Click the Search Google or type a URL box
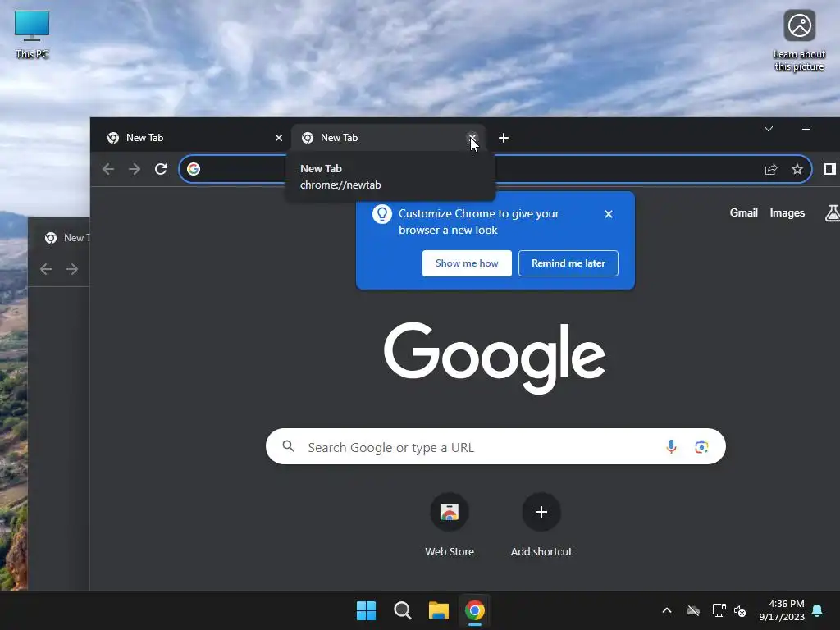This screenshot has height=630, width=840. point(495,446)
